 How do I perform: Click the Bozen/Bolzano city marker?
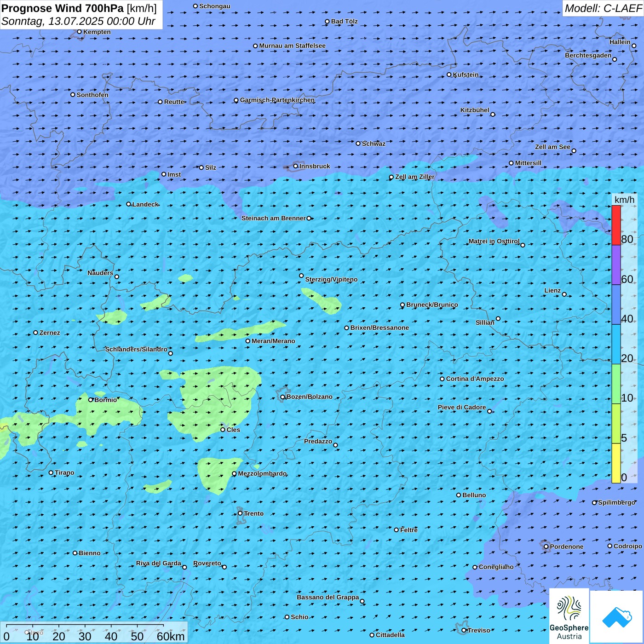[283, 397]
